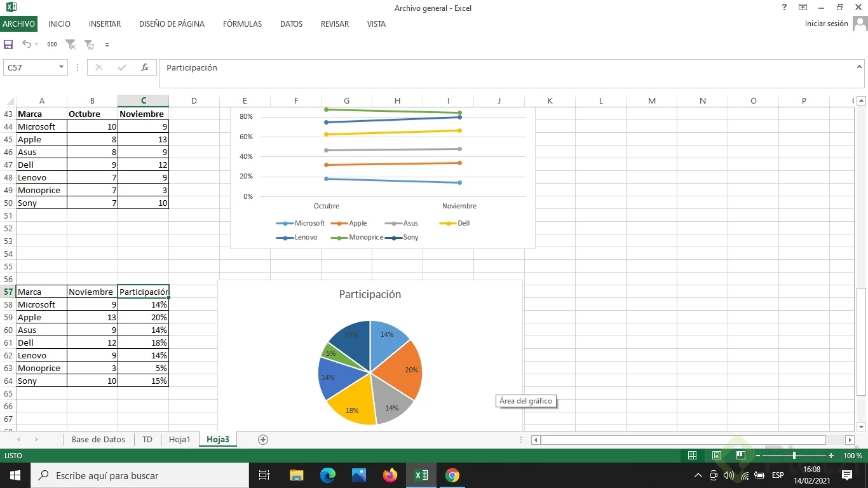
Task: Click the ribbon display options icon
Action: pyautogui.click(x=803, y=8)
